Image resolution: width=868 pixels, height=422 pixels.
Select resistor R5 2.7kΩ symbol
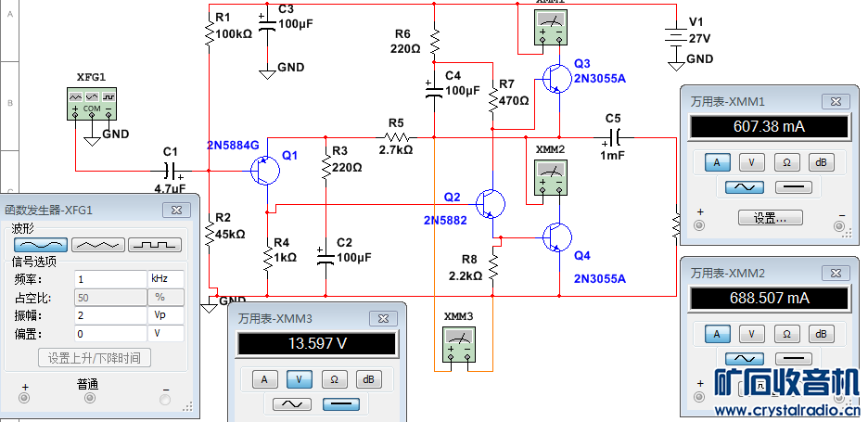coord(396,136)
